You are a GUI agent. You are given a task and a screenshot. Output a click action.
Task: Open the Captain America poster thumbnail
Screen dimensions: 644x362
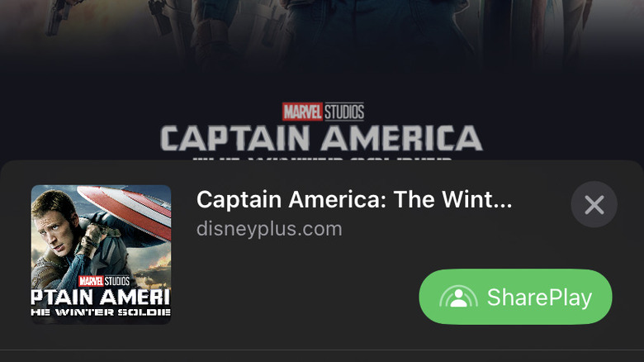[x=101, y=255]
